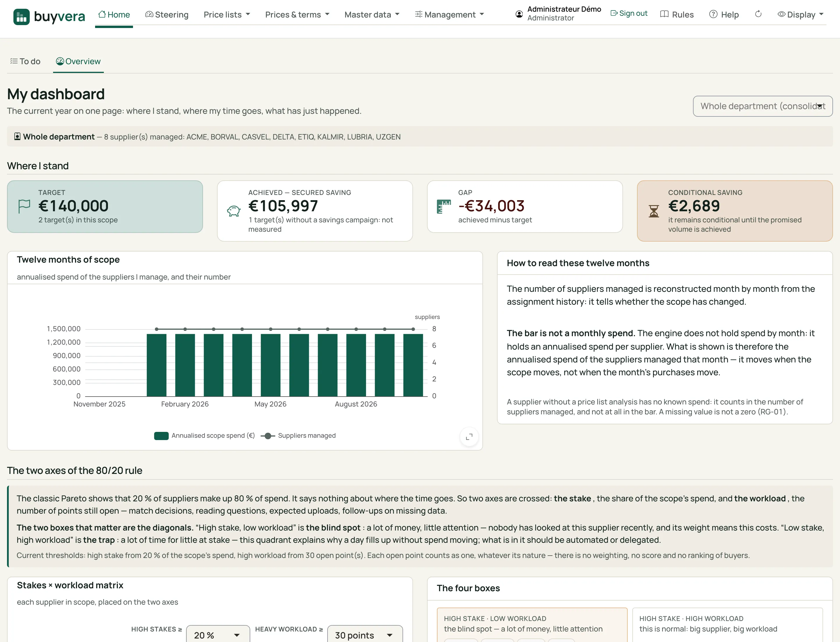Open the Help page

click(724, 15)
